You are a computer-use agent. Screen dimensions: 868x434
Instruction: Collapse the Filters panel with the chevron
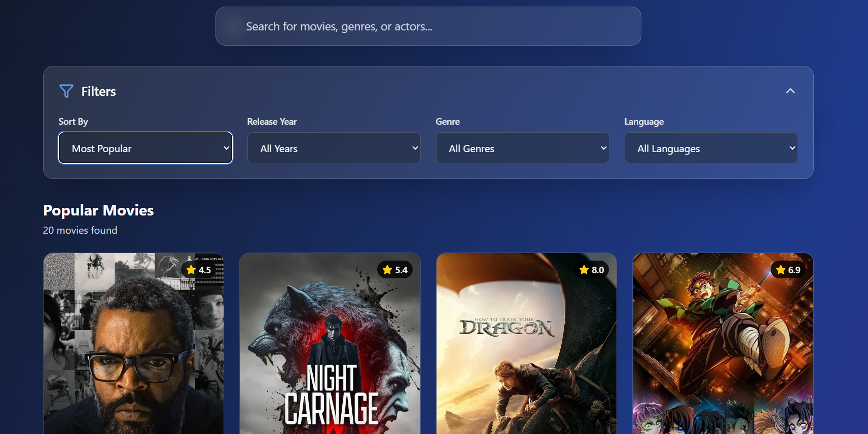[x=790, y=91]
